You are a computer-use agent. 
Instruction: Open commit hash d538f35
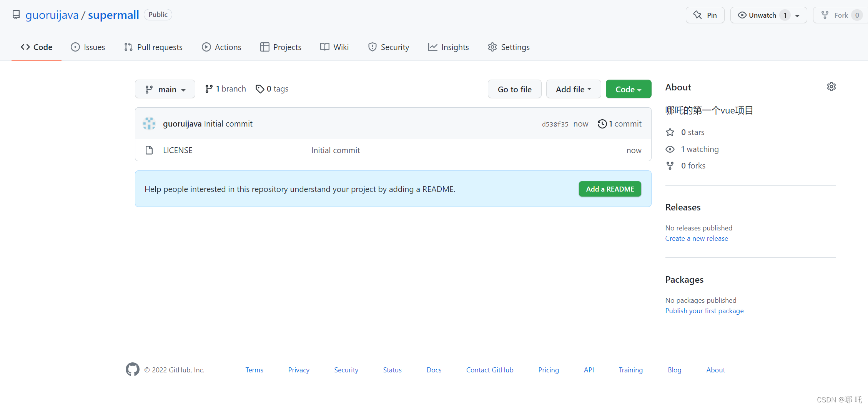(555, 124)
